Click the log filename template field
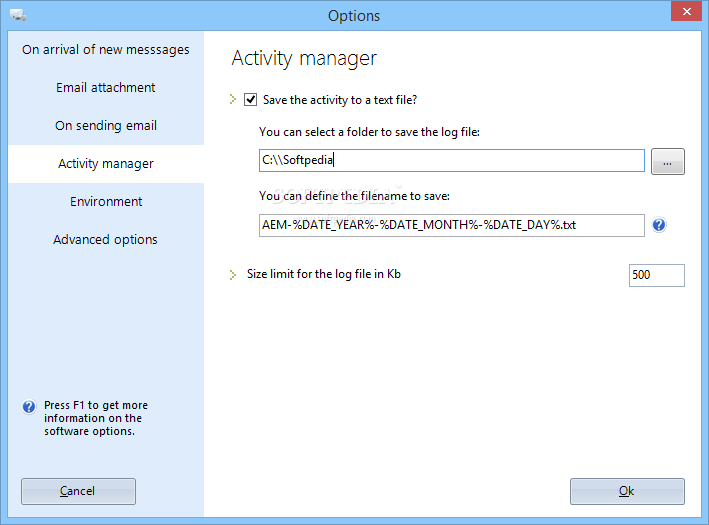This screenshot has height=525, width=709. (x=452, y=225)
